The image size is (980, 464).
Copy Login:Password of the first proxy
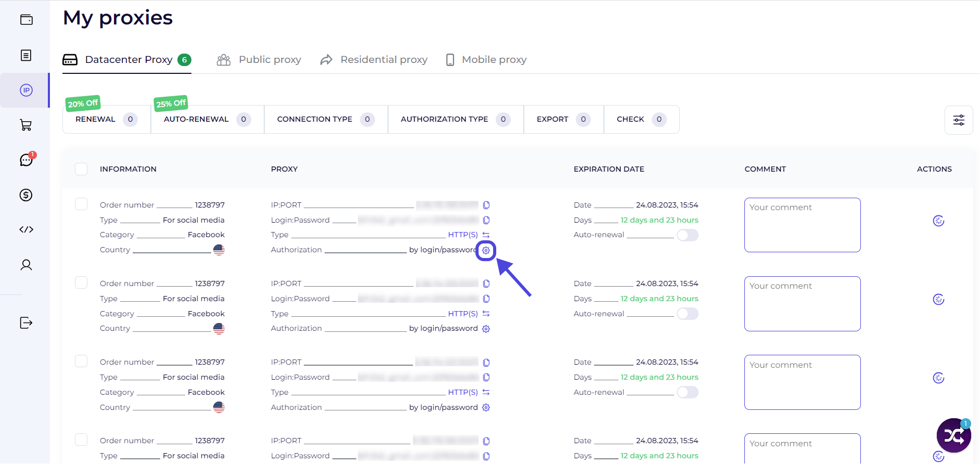pyautogui.click(x=486, y=220)
